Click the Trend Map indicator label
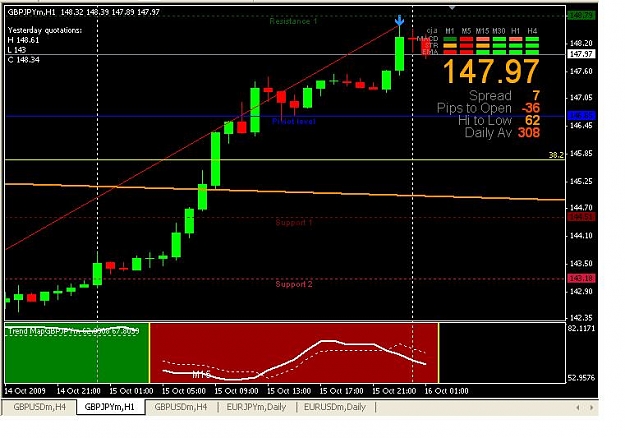The height and width of the screenshot is (438, 625). [73, 331]
